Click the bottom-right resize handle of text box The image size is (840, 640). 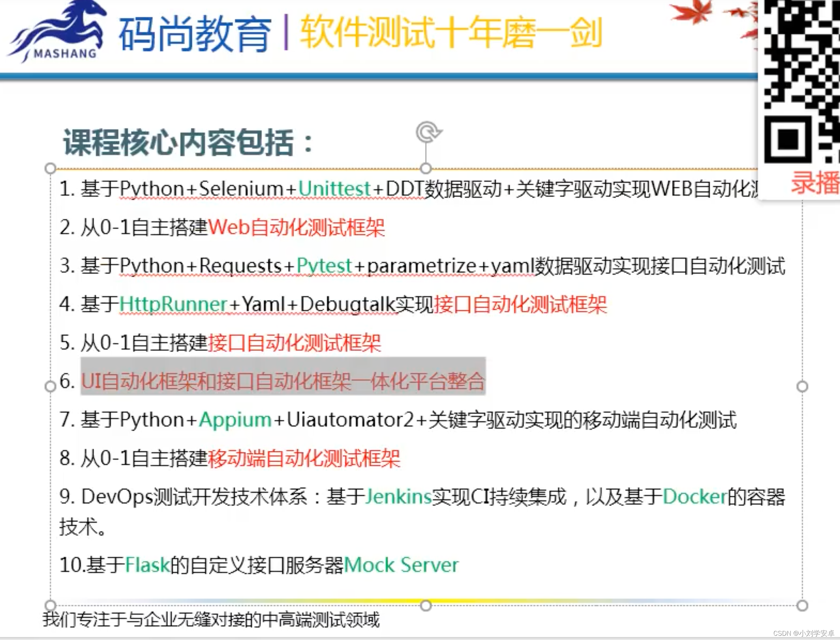pos(802,605)
